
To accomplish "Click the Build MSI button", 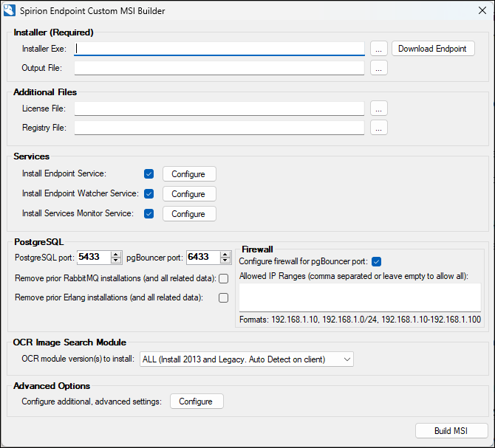I will point(451,431).
